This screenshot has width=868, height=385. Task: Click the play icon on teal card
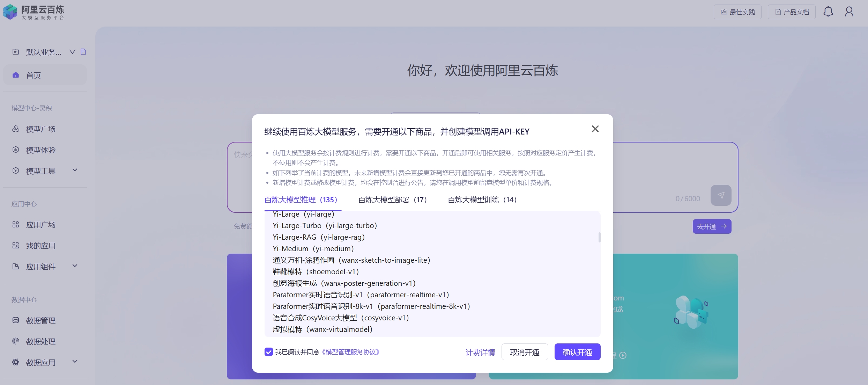tap(623, 355)
